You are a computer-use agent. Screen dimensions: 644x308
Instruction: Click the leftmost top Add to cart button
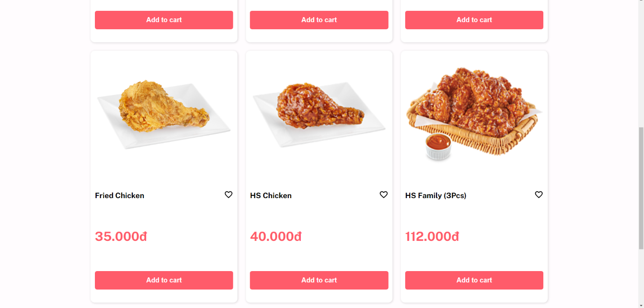(164, 20)
